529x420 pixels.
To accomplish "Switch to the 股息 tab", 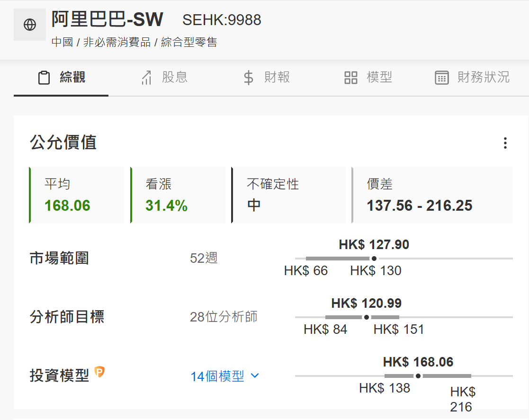I will pos(164,78).
